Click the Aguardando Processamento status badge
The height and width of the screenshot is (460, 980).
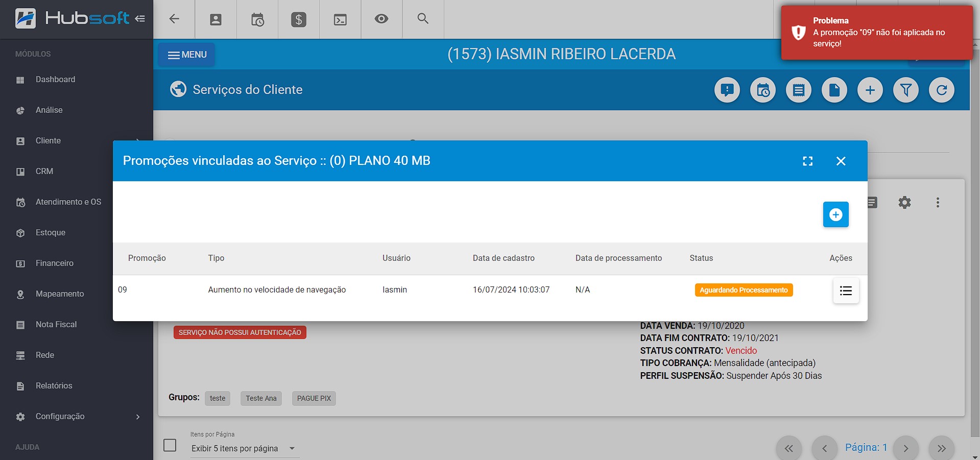[743, 290]
